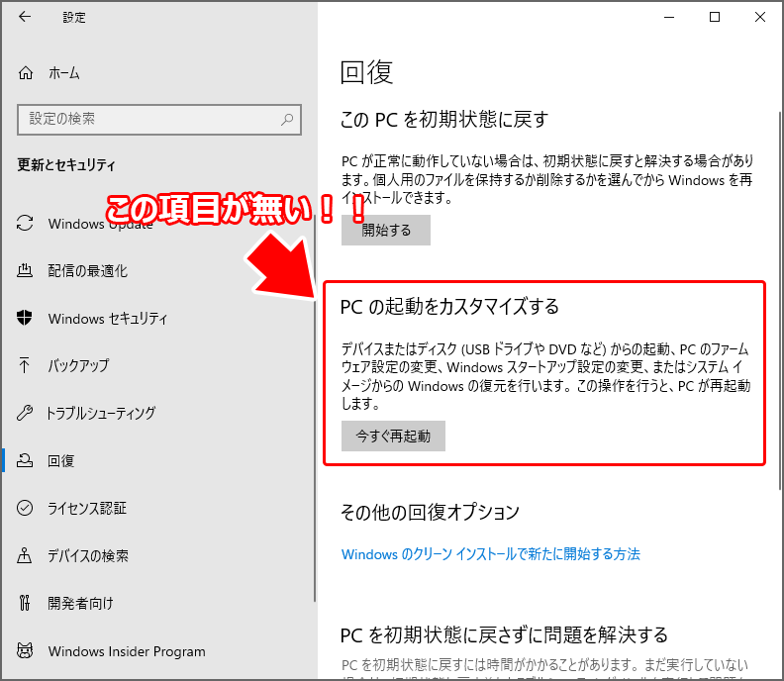784x681 pixels.
Task: Click the delivery optimization icon
Action: point(25,270)
